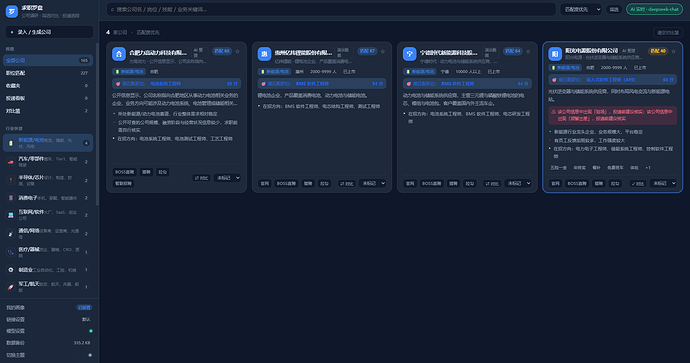Click battery icon of 新能源/电池 industry
690x363 pixels.
click(x=11, y=143)
